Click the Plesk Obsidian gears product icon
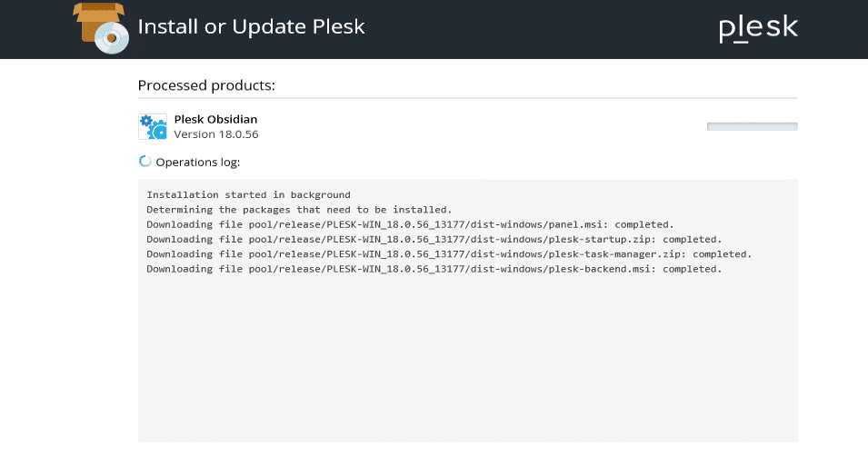This screenshot has width=868, height=475. (x=152, y=126)
